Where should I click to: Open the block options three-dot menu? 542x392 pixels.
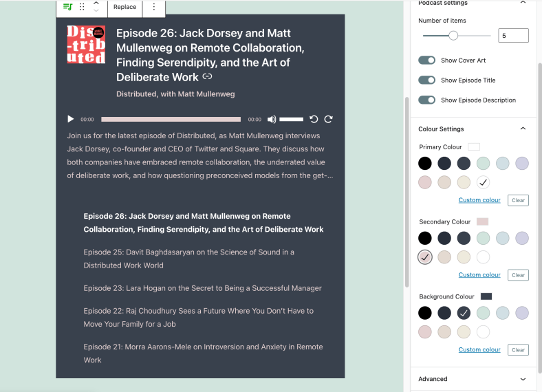153,7
